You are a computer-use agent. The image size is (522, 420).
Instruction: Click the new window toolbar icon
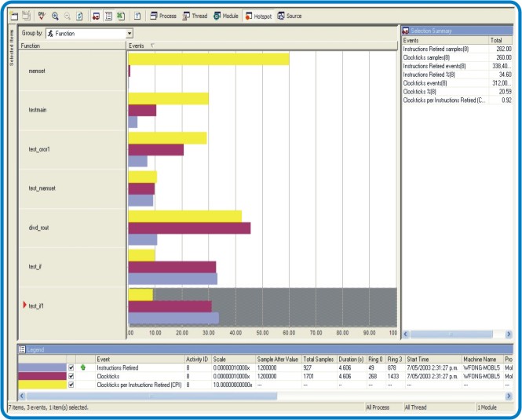[x=14, y=16]
